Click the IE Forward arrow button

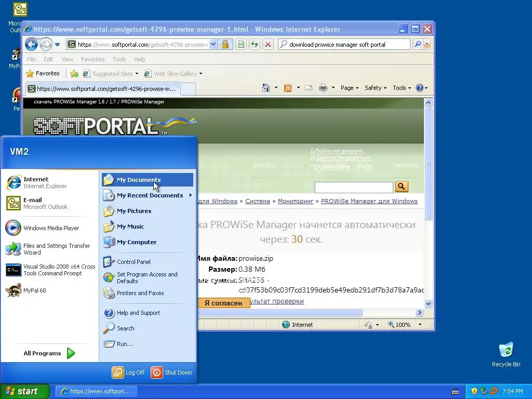(46, 45)
